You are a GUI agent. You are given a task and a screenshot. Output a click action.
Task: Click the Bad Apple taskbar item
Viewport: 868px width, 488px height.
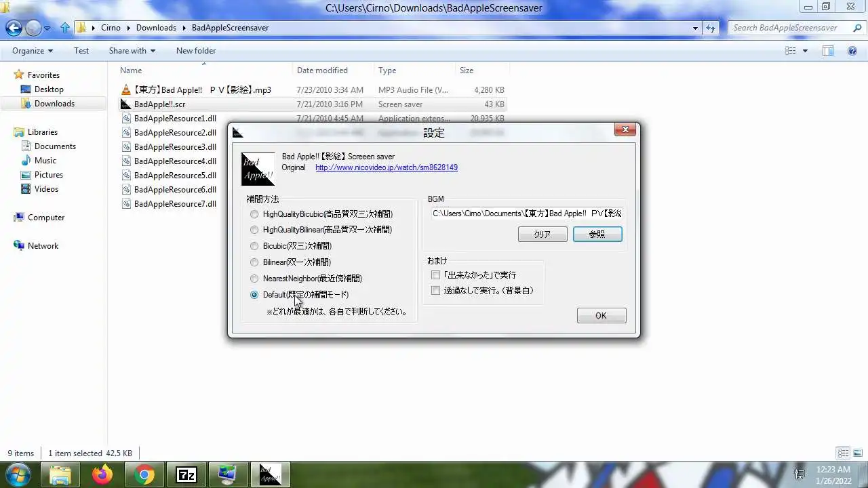271,475
